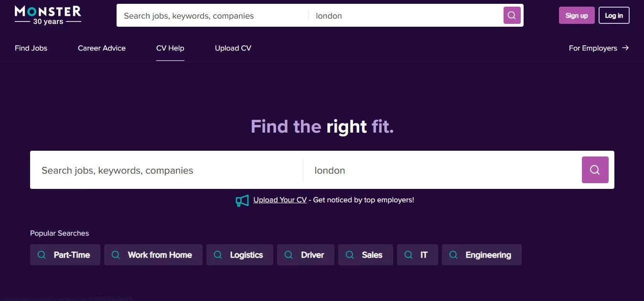This screenshot has height=301, width=644.
Task: Focus main job keywords search field
Action: 166,170
